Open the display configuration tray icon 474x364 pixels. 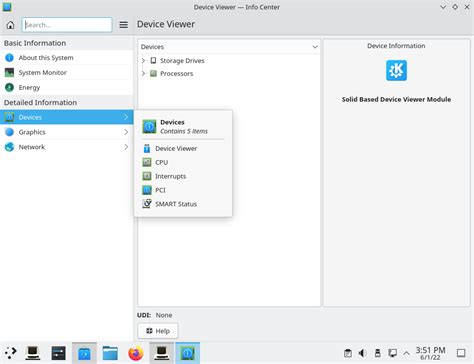392,353
